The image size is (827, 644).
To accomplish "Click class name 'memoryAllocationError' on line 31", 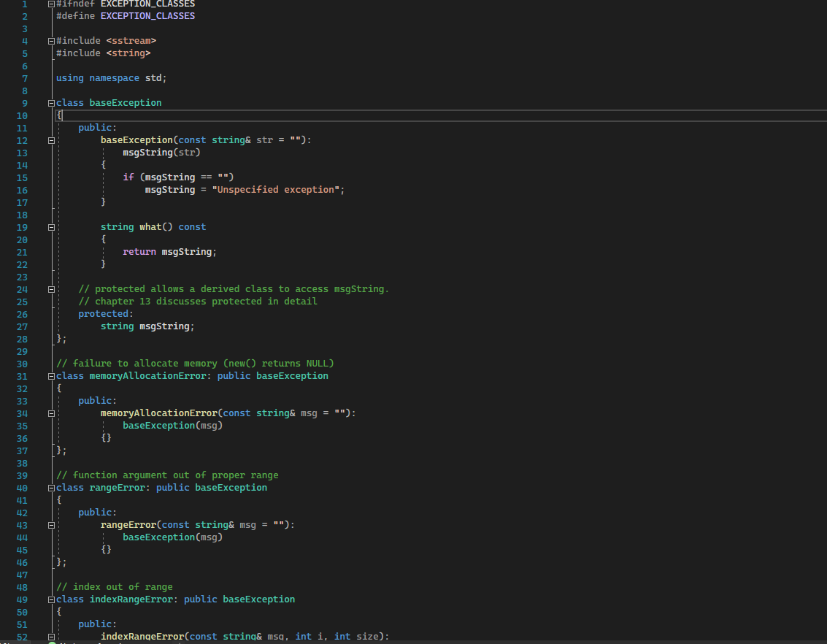I will pyautogui.click(x=147, y=375).
